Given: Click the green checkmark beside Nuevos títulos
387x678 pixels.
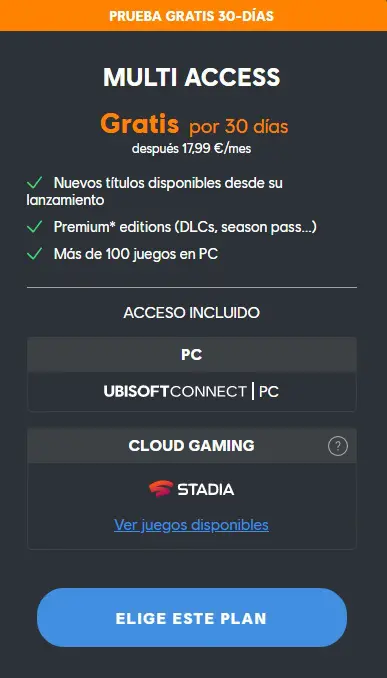Looking at the screenshot, I should [35, 183].
